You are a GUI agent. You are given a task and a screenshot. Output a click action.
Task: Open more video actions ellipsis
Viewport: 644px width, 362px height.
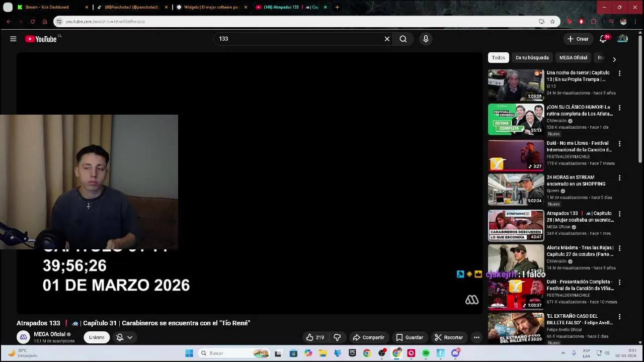[476, 337]
